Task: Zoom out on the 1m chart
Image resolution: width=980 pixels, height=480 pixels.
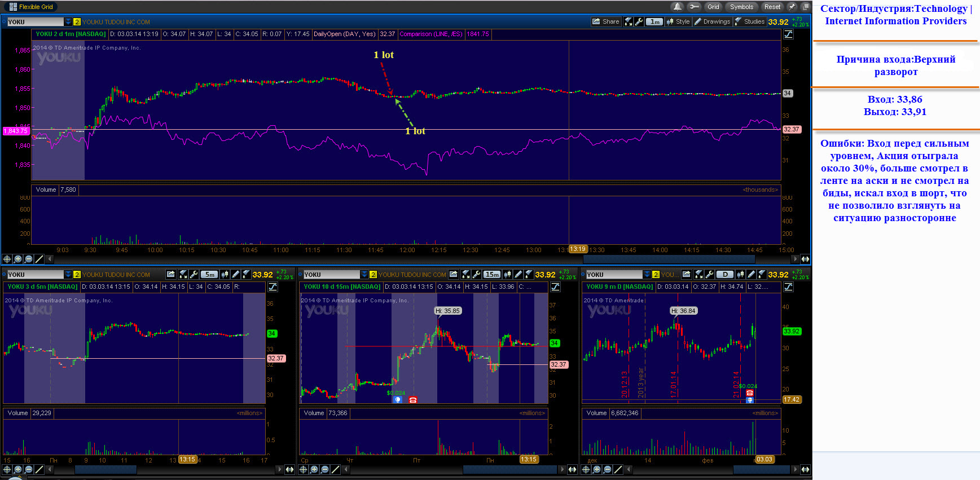Action: (x=28, y=259)
